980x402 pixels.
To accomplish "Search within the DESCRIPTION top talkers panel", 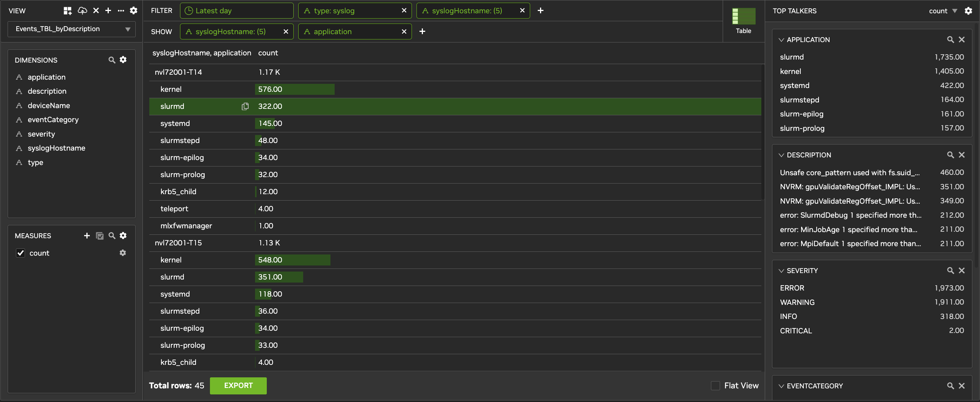I will [950, 155].
